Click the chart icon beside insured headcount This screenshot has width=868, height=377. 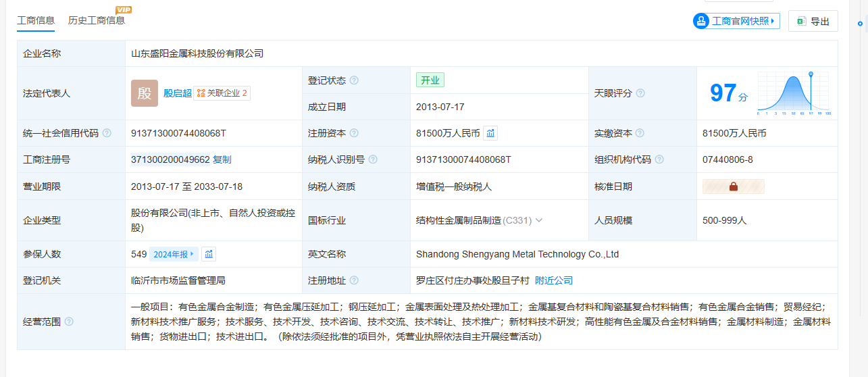pyautogui.click(x=209, y=254)
